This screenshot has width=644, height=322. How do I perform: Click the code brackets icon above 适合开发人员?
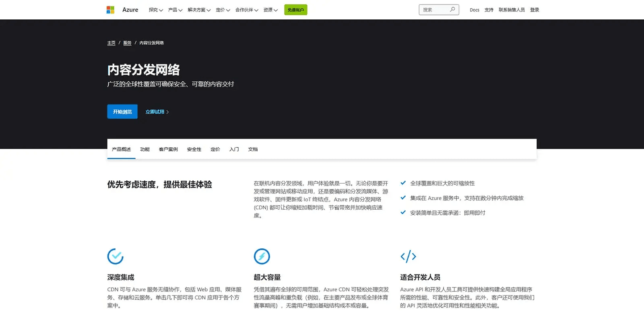click(408, 256)
